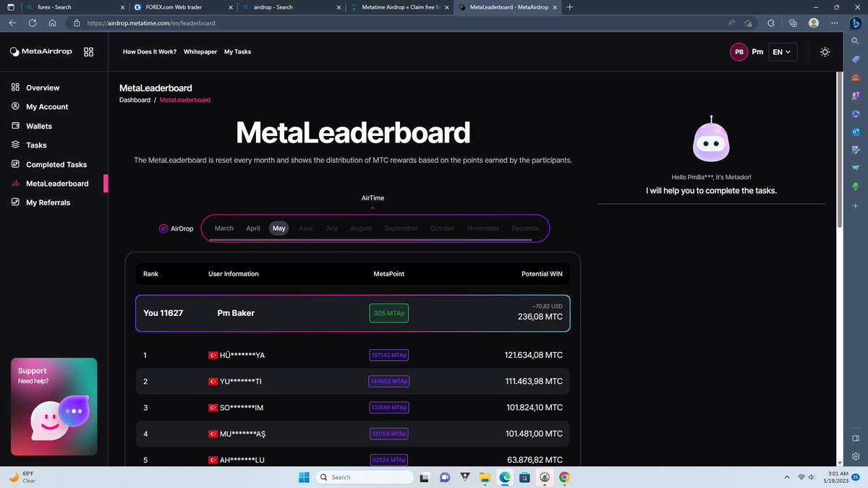Viewport: 868px width, 488px height.
Task: Open the Support Need help? chat widget
Action: click(54, 406)
